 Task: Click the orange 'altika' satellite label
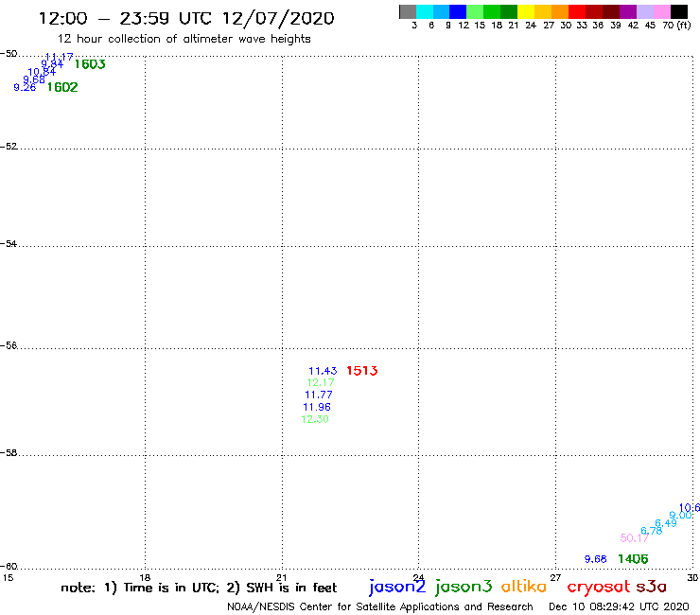coord(524,587)
